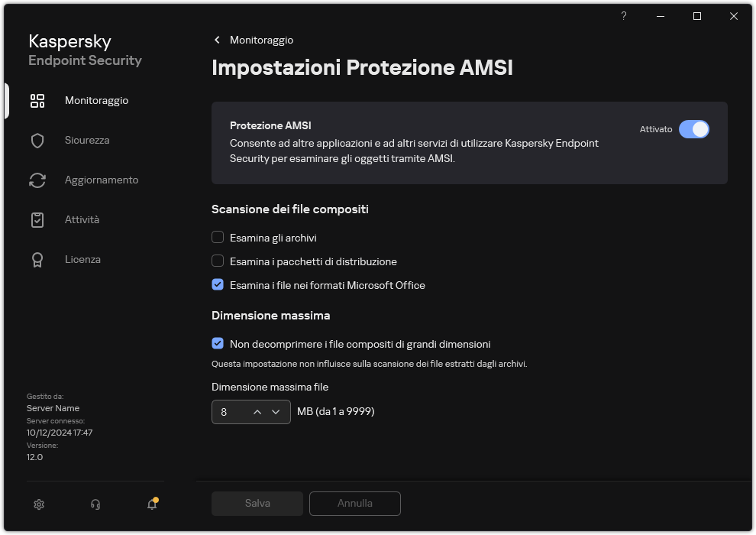
Task: Open the notifications bell icon
Action: (151, 504)
